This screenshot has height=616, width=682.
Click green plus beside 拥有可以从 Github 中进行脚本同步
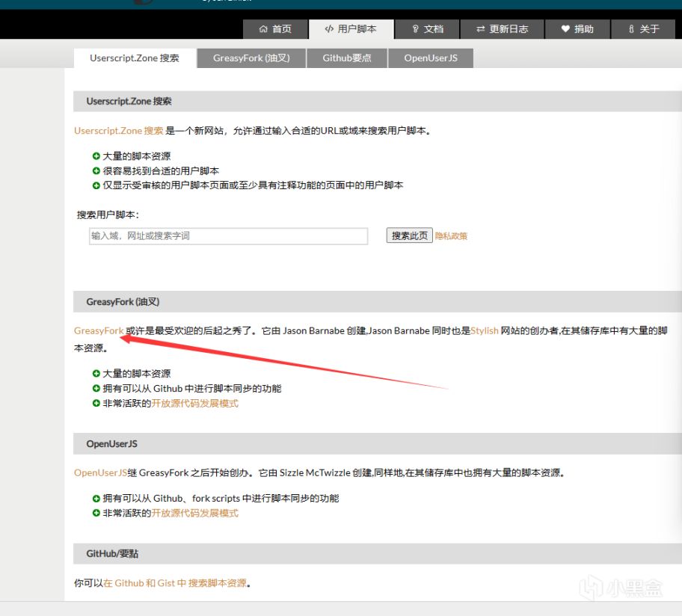(96, 389)
